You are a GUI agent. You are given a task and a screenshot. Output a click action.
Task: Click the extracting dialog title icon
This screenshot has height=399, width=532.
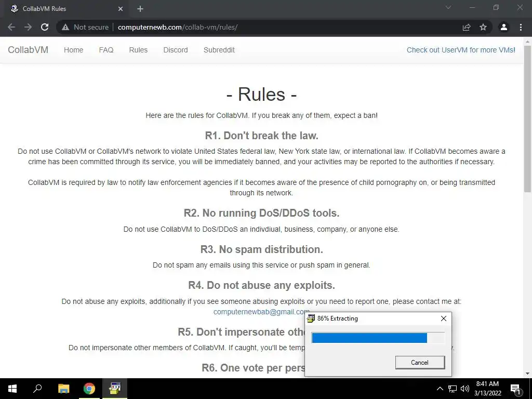311,318
